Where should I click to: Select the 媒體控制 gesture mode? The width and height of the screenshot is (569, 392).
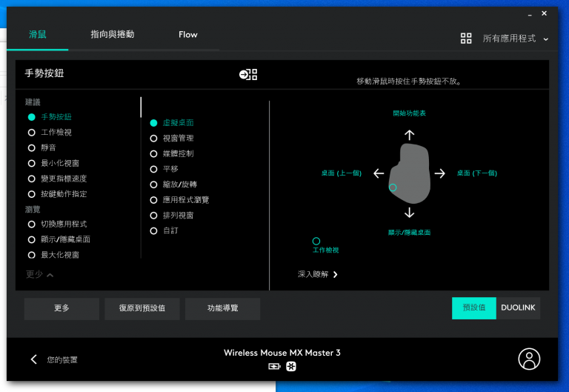tap(172, 153)
